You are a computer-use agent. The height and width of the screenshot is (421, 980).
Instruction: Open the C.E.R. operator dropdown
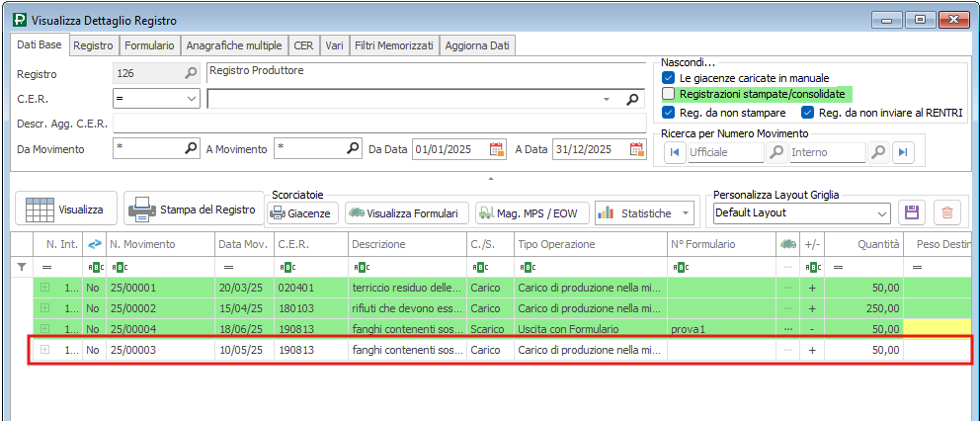point(192,100)
